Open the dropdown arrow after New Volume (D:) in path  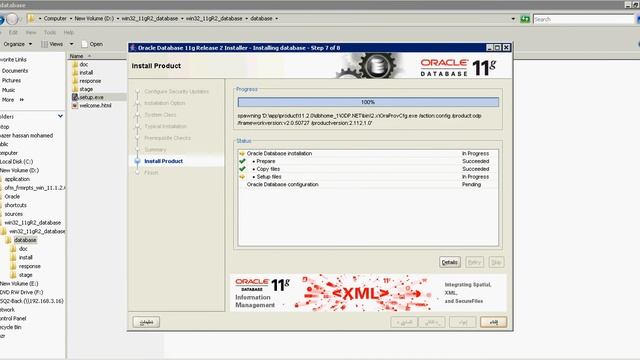tap(118, 19)
